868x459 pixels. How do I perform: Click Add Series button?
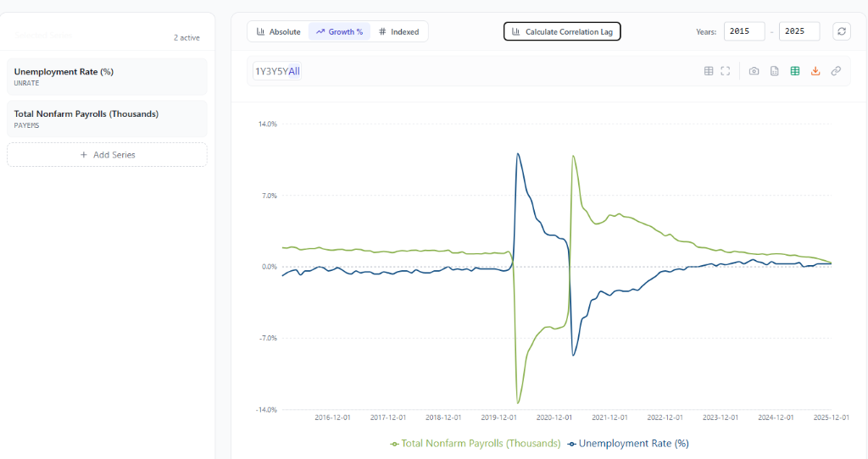pos(107,155)
